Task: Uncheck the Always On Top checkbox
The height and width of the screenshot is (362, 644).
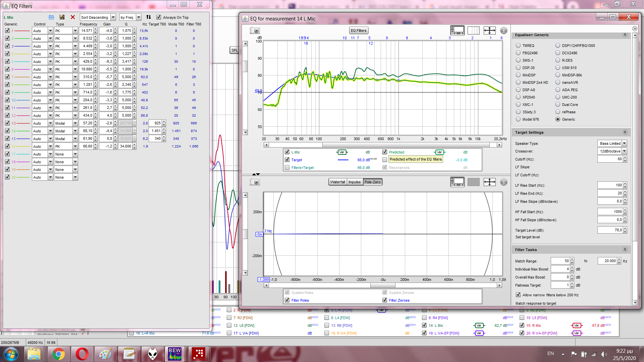Action: tap(159, 17)
